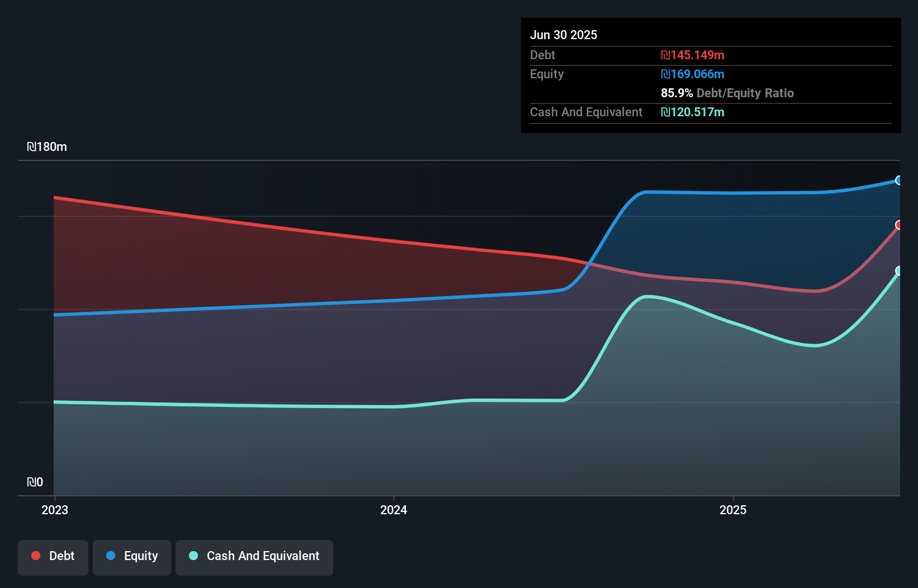Click the red Debt endpoint marker

(x=899, y=225)
